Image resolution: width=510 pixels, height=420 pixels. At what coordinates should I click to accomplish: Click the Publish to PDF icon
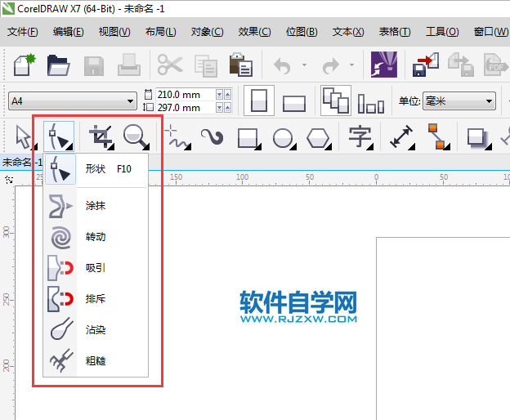tap(495, 65)
